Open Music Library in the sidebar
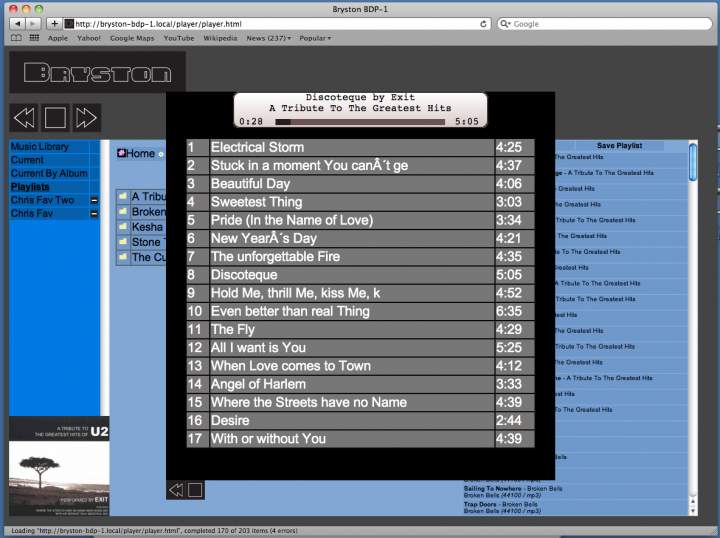Viewport: 720px width, 538px height. 39,147
